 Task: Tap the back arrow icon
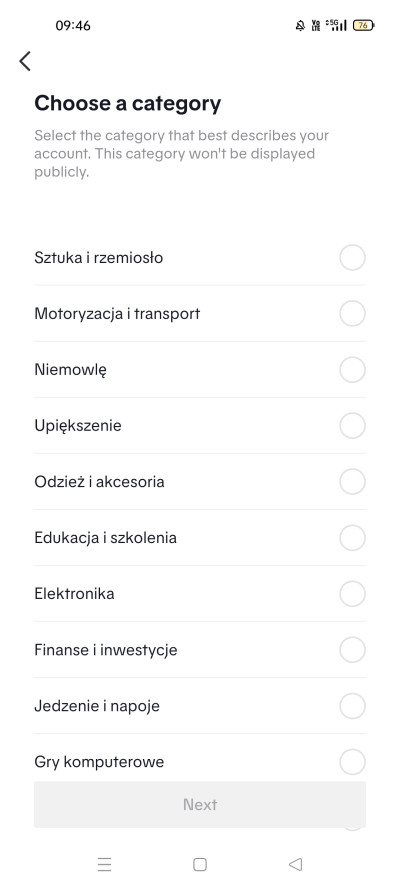(25, 61)
